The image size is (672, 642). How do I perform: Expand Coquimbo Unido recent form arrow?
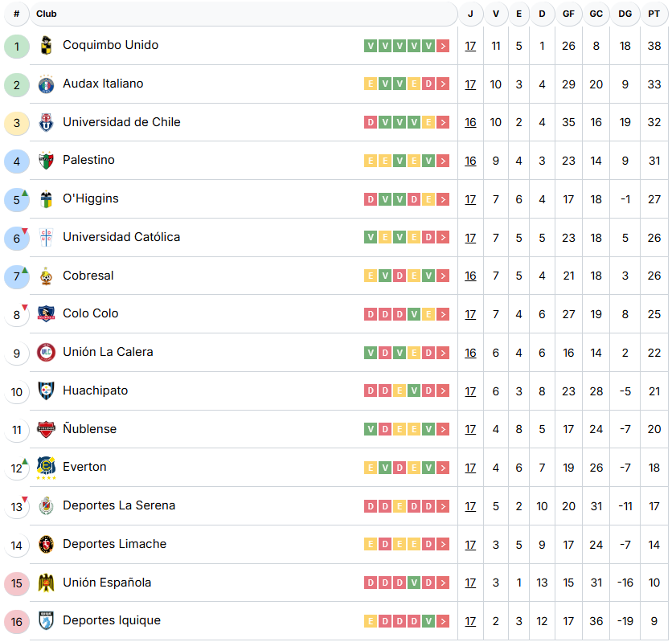tap(443, 46)
